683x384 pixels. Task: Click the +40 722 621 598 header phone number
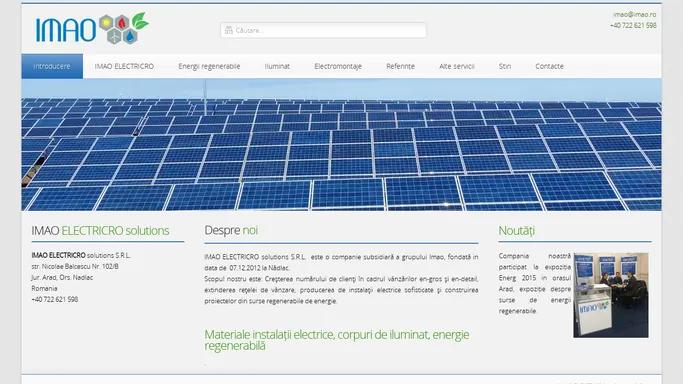[633, 25]
